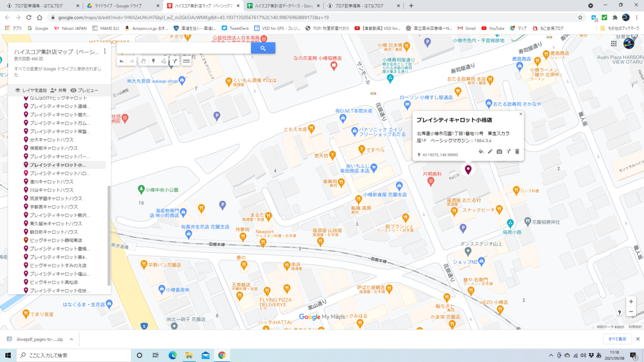Open menu arrow for ilovepdf download
Screen dimensions: 644x362
click(72, 339)
